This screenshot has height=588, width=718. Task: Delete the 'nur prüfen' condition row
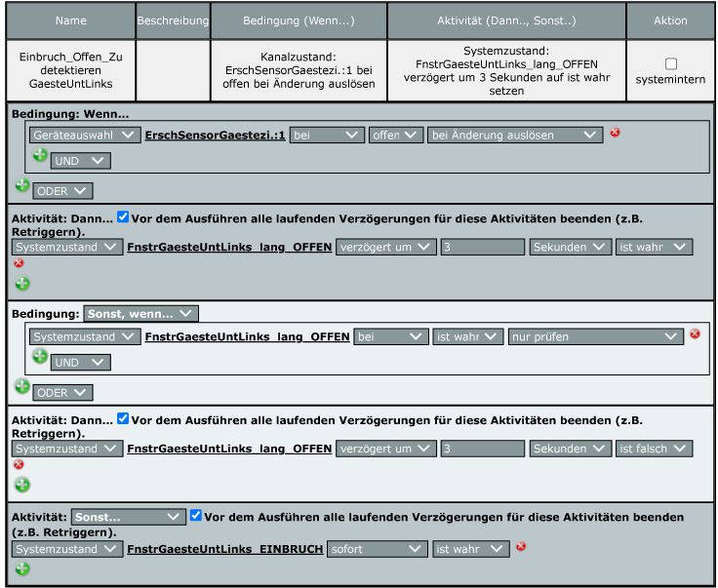(x=695, y=334)
